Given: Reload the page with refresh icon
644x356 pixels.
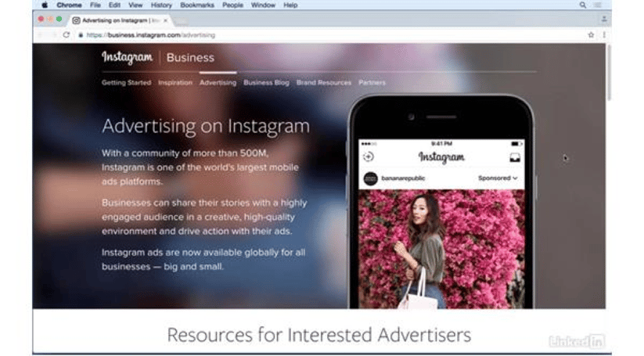Looking at the screenshot, I should [67, 35].
